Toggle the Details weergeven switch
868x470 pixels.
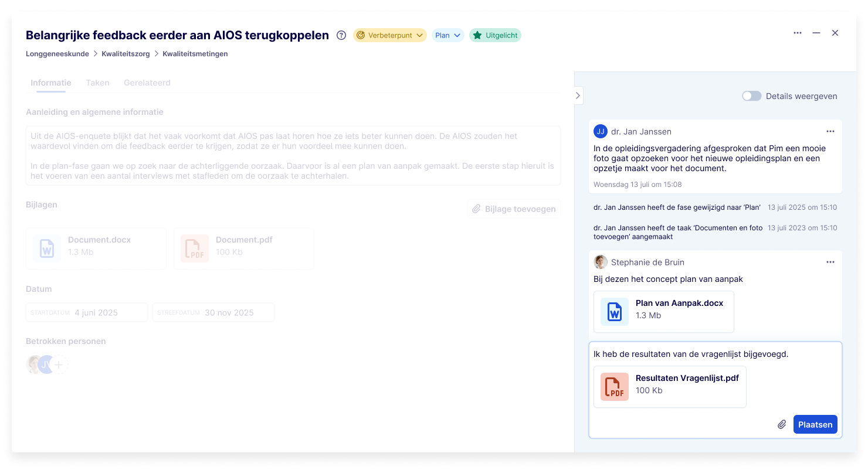(x=751, y=96)
